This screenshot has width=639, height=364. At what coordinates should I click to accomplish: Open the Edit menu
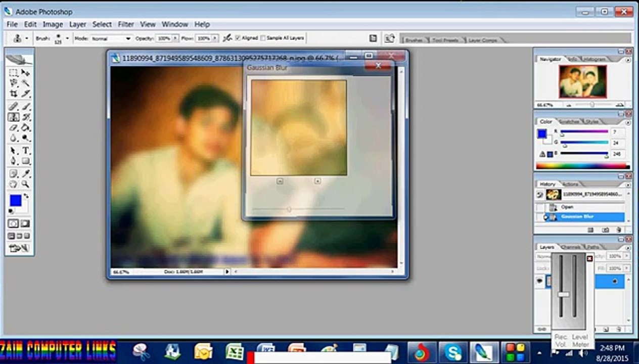(30, 24)
